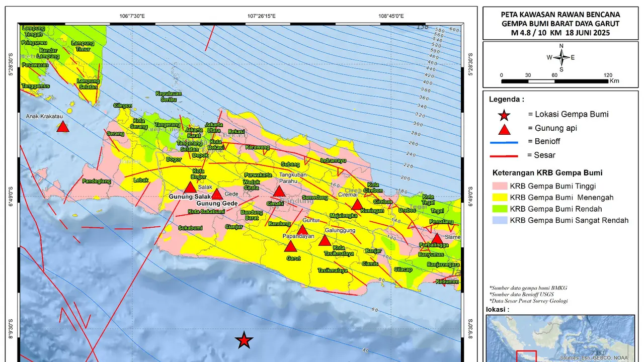Select the Anak Krakatau volcano triangle

(62, 126)
